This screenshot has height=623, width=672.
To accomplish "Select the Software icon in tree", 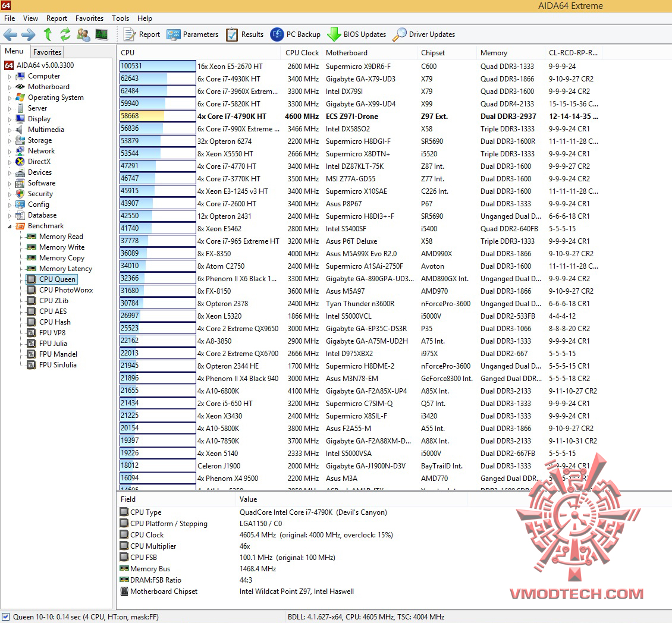I will [20, 183].
